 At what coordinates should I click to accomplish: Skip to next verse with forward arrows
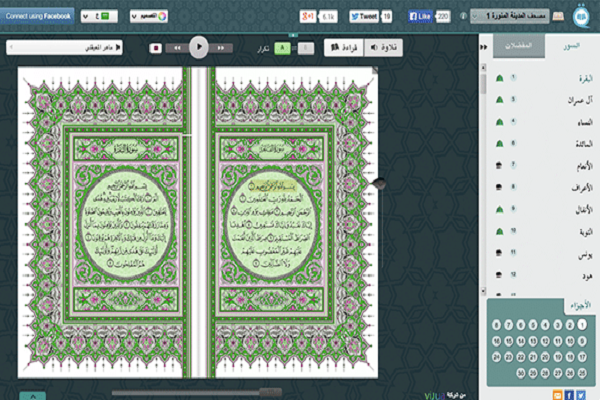click(x=221, y=47)
